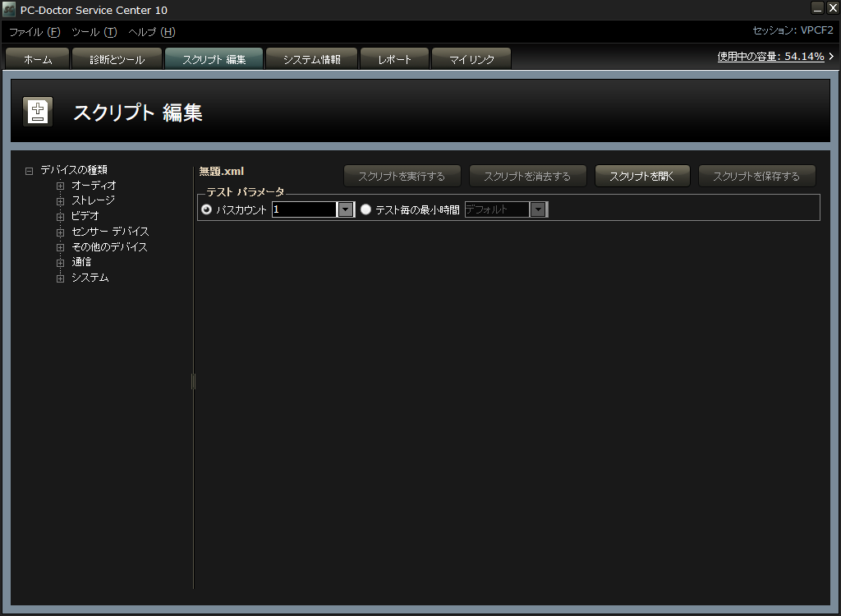
Task: Click the スクリプトを保存する button
Action: pyautogui.click(x=756, y=176)
